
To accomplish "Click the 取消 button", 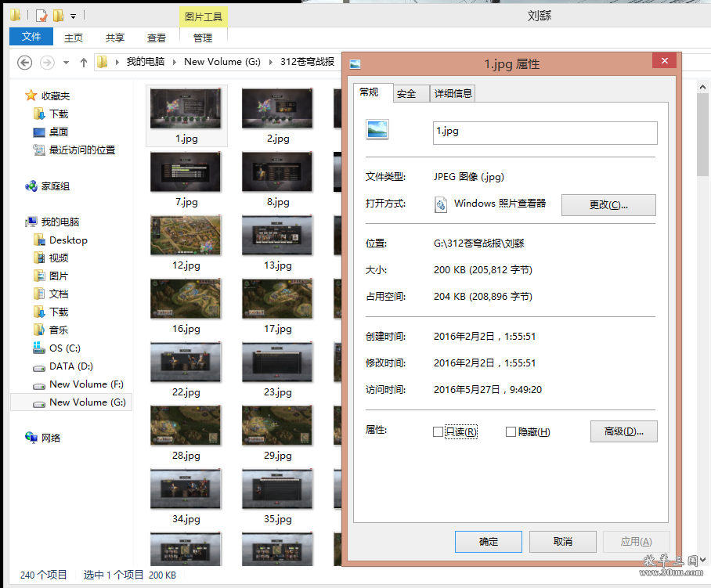I will coord(563,542).
